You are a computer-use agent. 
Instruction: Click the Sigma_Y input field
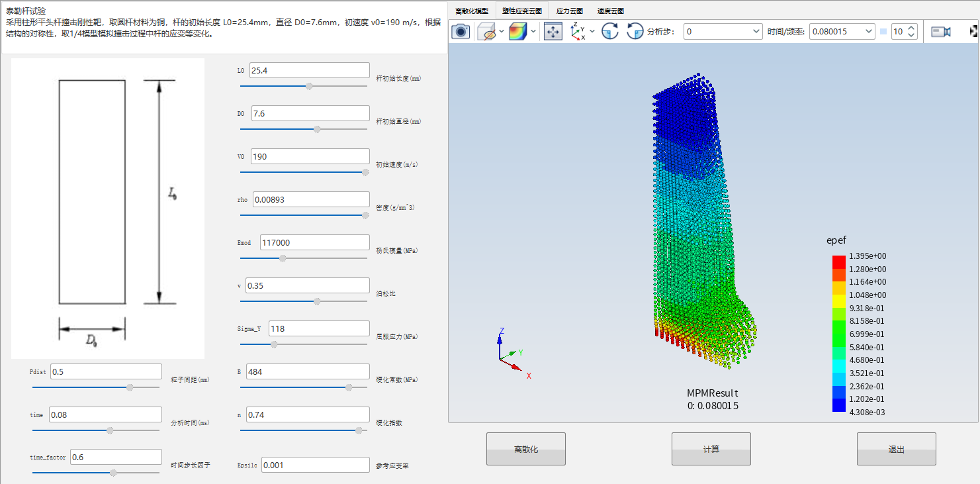(x=319, y=328)
